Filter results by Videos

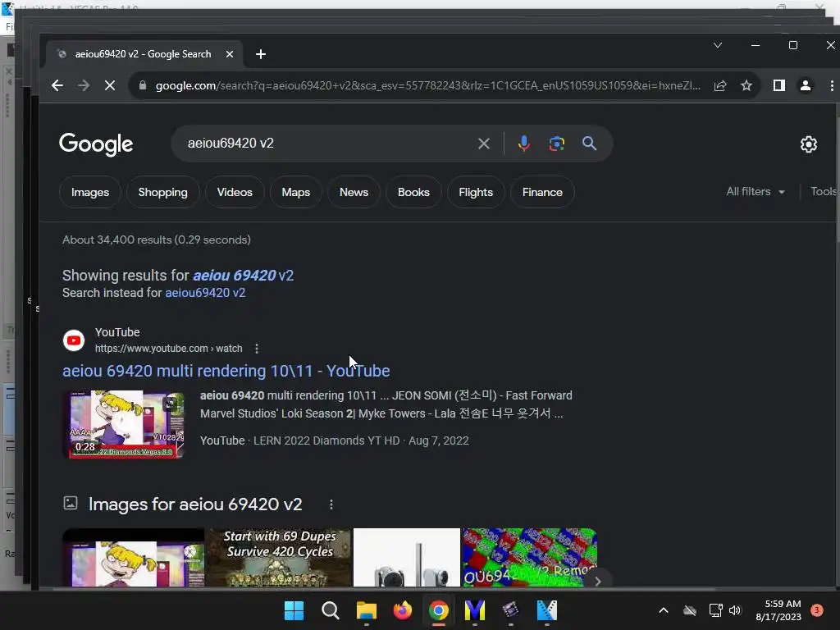(x=235, y=192)
